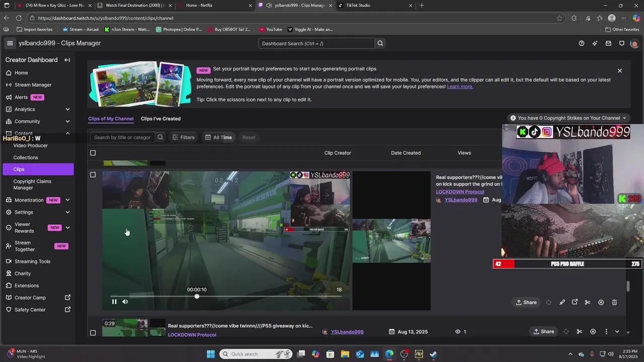Dismiss the portrait clips banner
Viewport: 644px width, 362px height.
coord(620,71)
